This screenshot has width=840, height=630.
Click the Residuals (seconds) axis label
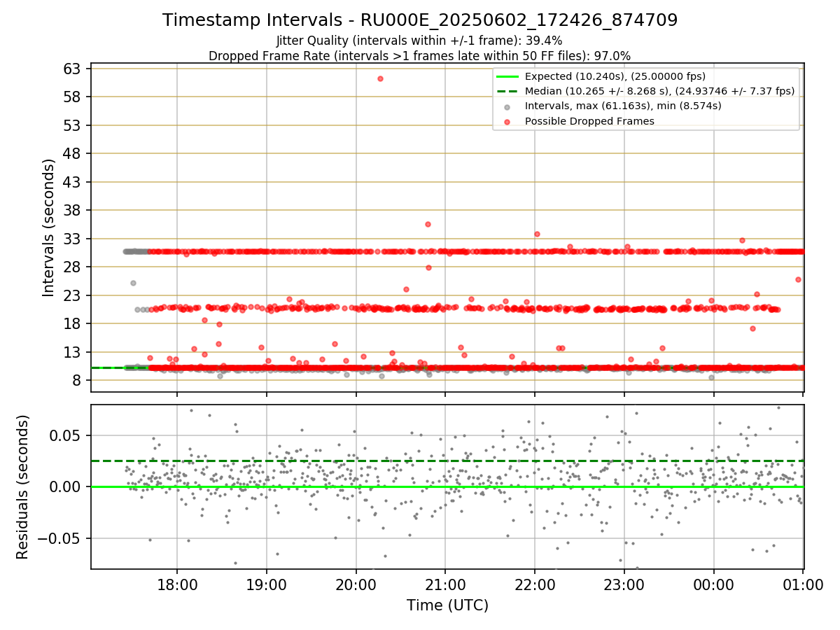click(23, 486)
